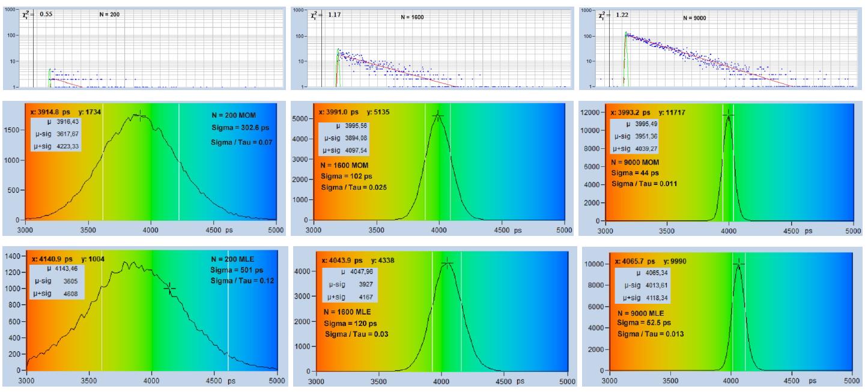Click the 'x: 3991.0 ps' cursor readout

[339, 112]
